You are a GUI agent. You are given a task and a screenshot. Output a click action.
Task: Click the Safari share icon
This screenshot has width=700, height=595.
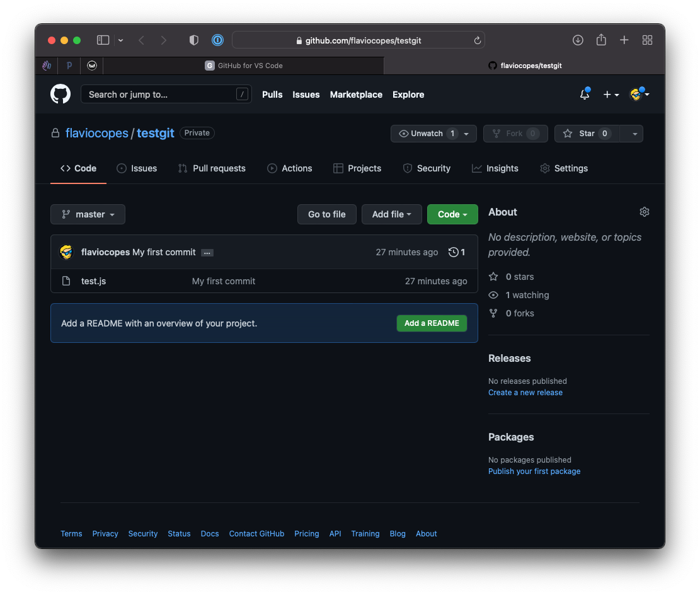[x=601, y=40]
